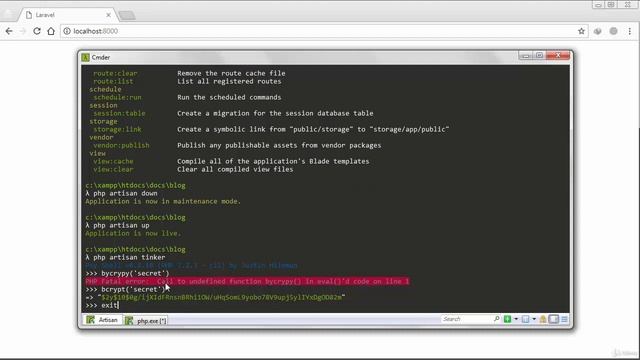Image resolution: width=640 pixels, height=360 pixels.
Task: Click the 'storage:link' command name
Action: click(x=117, y=129)
